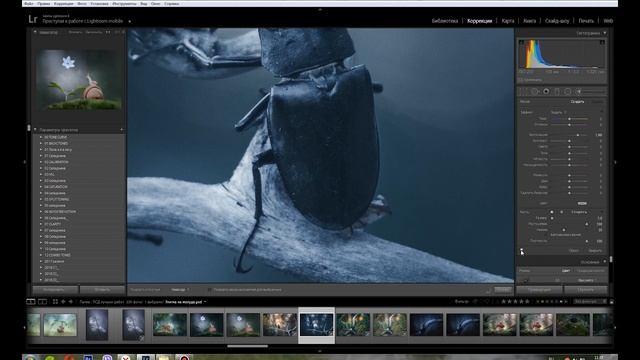This screenshot has width=640, height=360.
Task: Open grid view from filmstrip toolbar
Action: click(55, 302)
